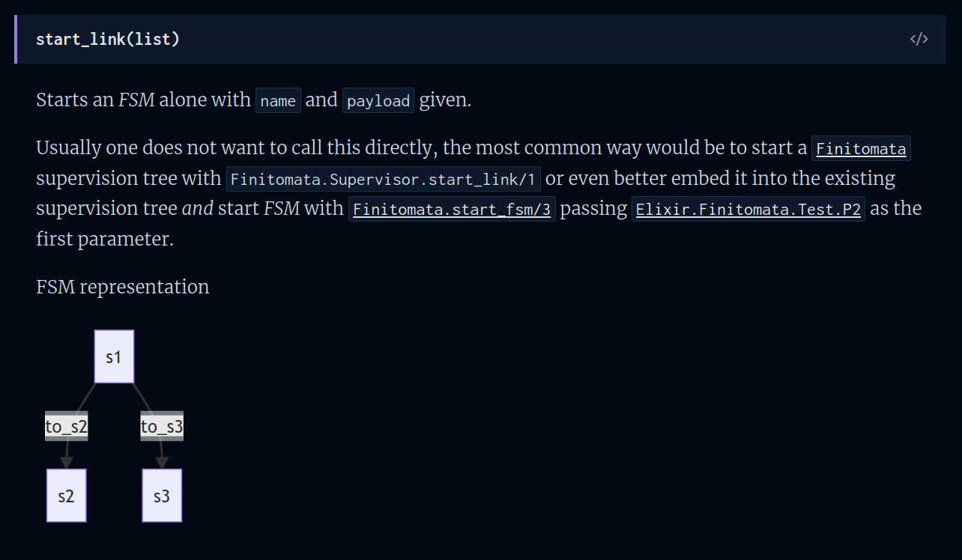Click the italic word and in paragraph
Screen dimensions: 962x560
click(198, 208)
